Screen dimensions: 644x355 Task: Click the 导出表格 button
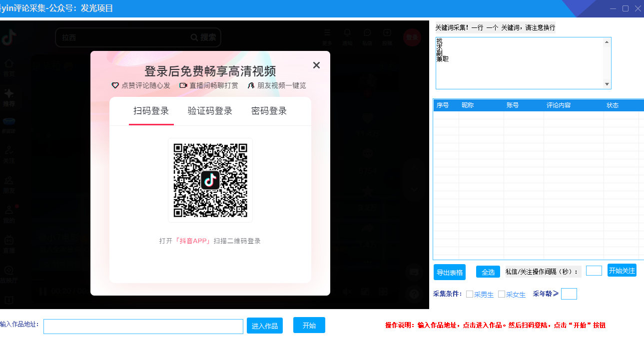point(449,272)
